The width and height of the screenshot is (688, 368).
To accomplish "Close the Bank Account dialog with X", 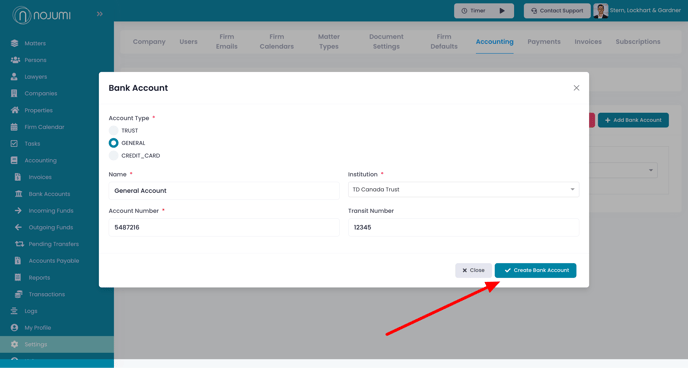I will (x=576, y=88).
